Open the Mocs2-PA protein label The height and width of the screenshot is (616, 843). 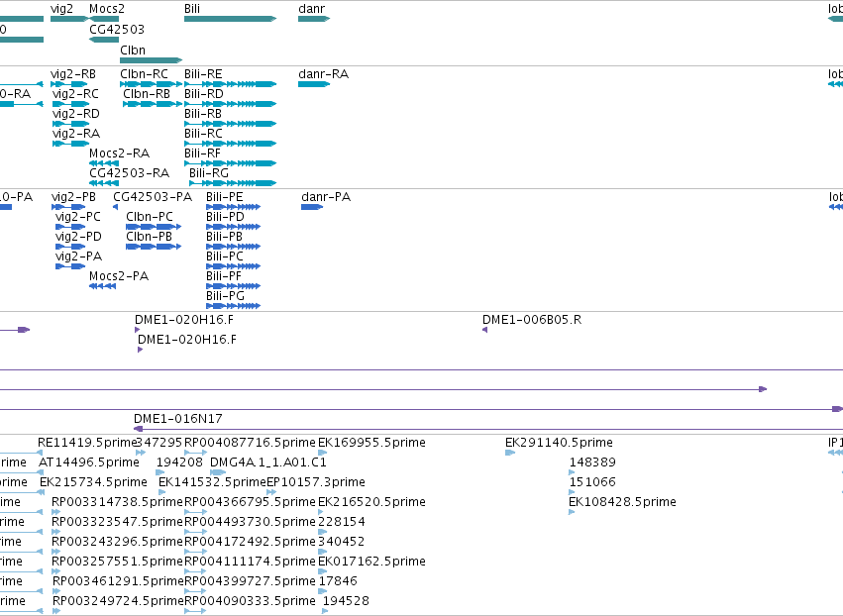(119, 276)
